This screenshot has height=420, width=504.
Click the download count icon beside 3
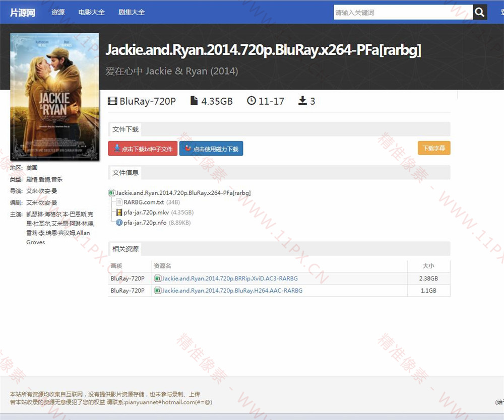click(302, 101)
